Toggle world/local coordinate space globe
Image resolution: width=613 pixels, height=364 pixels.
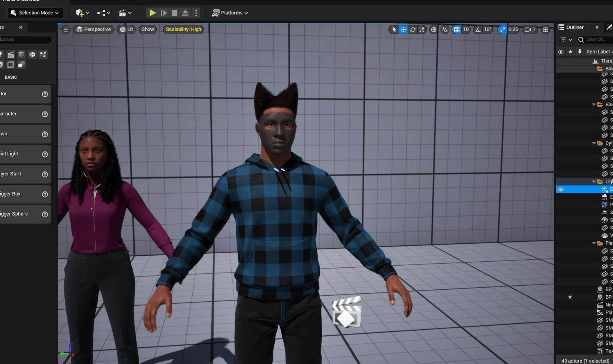[433, 30]
